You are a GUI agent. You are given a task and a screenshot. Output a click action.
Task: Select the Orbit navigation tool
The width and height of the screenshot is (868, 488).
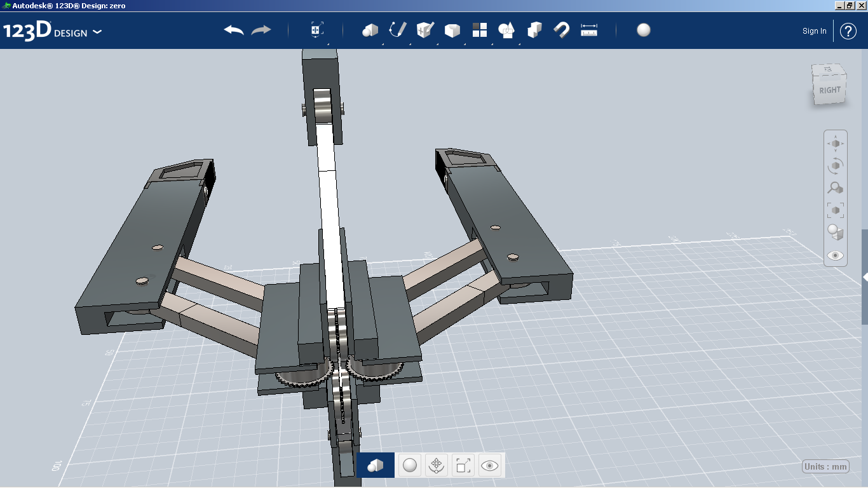pyautogui.click(x=836, y=166)
